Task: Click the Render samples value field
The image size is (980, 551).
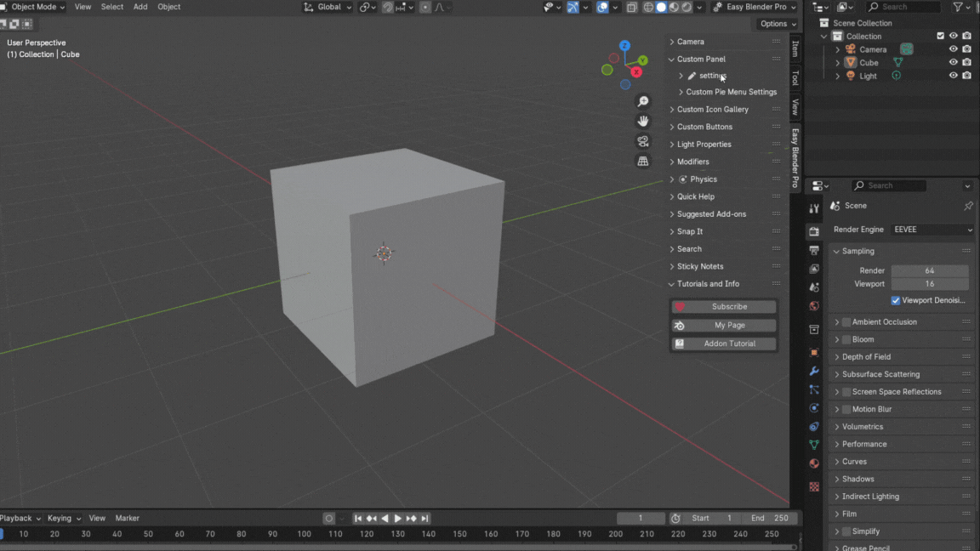Action: (x=929, y=270)
